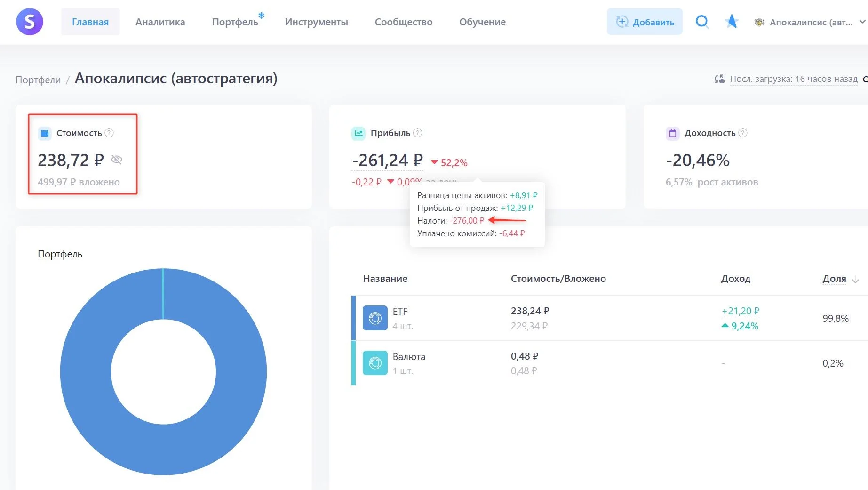This screenshot has width=868, height=490.
Task: Click the рост активов link
Action: [727, 182]
